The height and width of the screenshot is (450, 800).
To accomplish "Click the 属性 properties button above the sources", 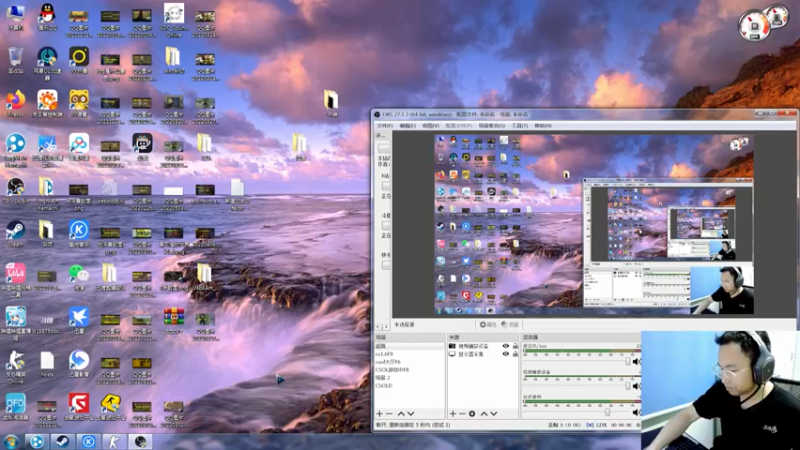I will coord(488,324).
